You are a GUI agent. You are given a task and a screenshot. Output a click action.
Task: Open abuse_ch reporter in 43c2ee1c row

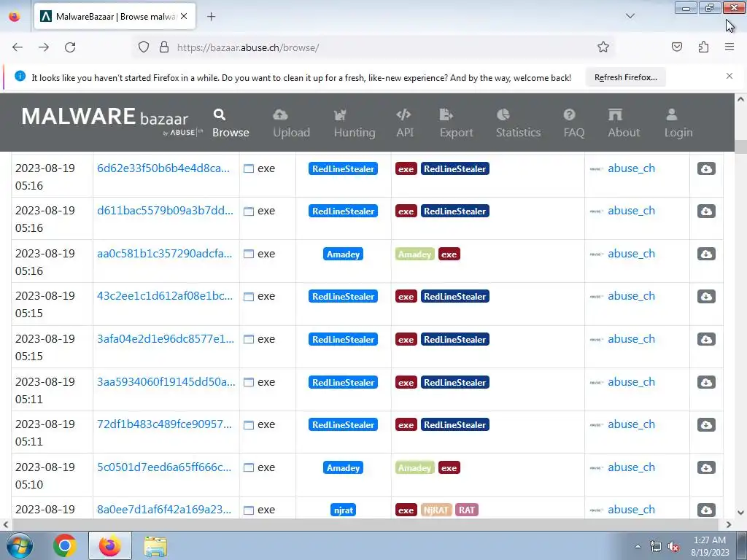(631, 296)
